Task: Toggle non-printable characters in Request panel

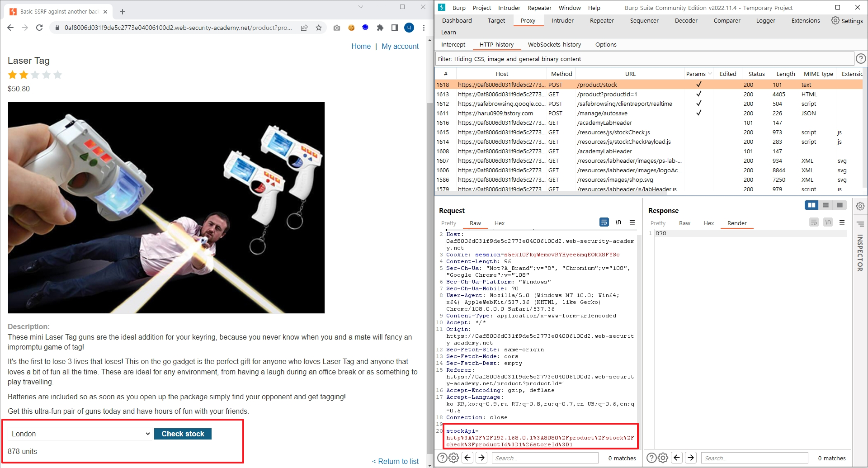Action: tap(618, 222)
